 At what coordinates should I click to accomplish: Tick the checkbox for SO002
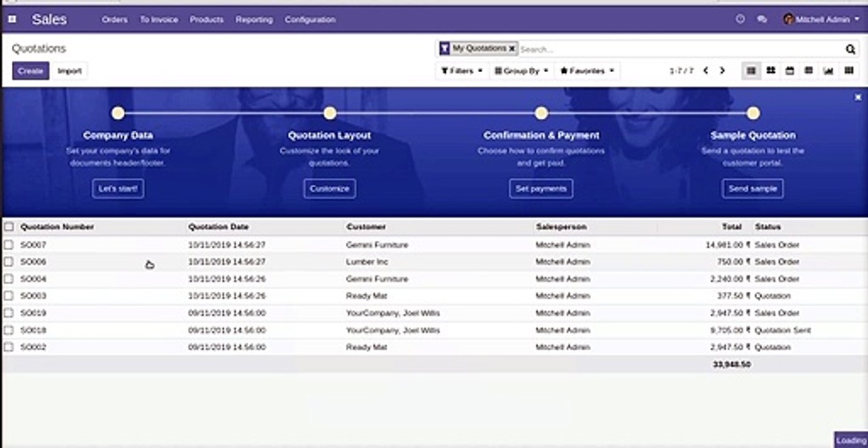9,347
